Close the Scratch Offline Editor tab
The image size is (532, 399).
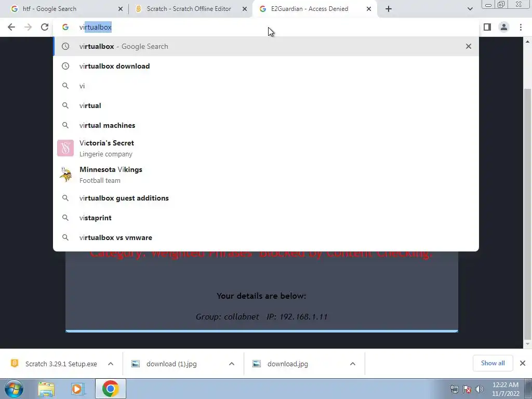click(244, 9)
